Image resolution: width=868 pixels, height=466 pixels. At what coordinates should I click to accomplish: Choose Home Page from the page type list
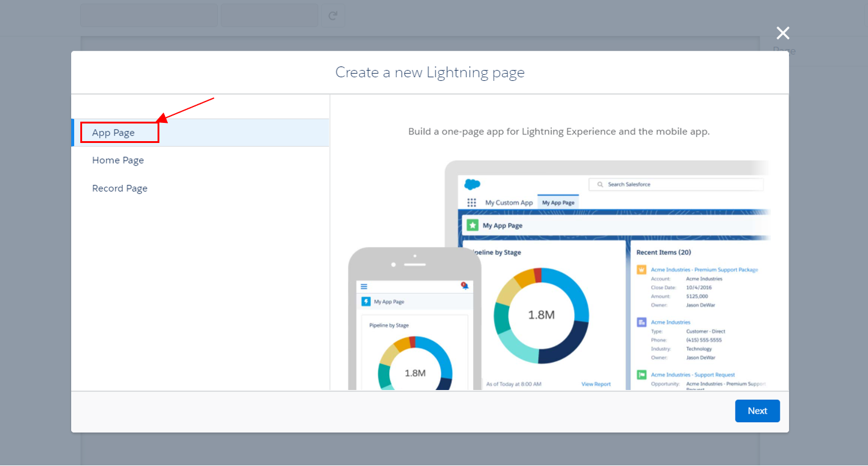pyautogui.click(x=118, y=161)
